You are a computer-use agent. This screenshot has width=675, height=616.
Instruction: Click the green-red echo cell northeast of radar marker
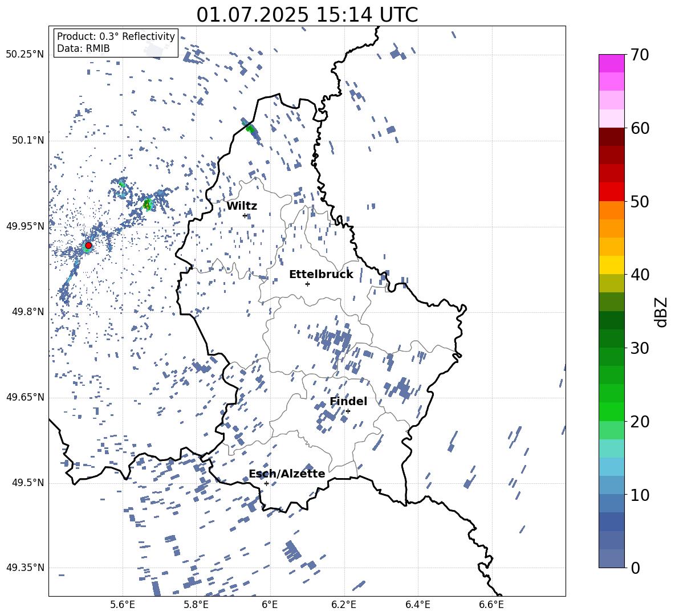pos(148,205)
